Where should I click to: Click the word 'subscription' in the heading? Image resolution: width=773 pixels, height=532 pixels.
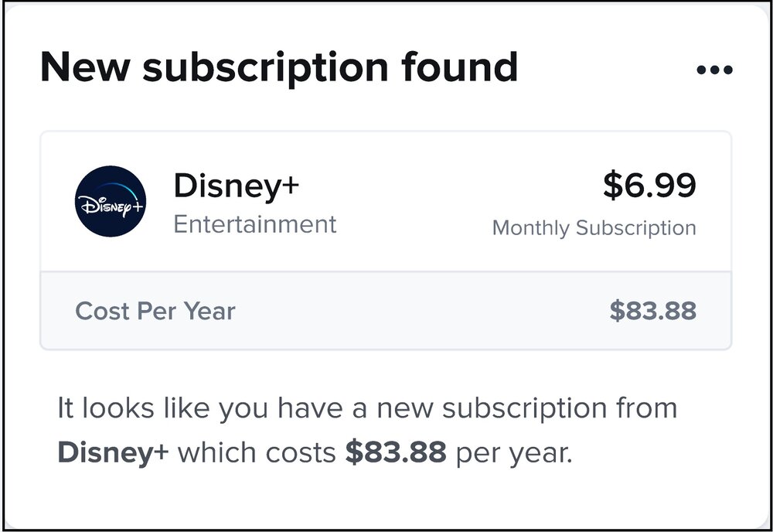tap(266, 69)
